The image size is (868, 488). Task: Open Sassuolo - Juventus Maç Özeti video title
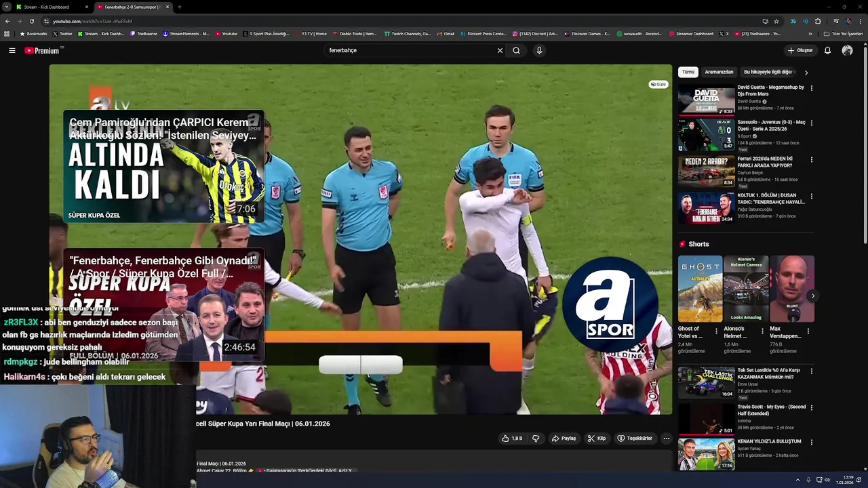click(x=771, y=126)
